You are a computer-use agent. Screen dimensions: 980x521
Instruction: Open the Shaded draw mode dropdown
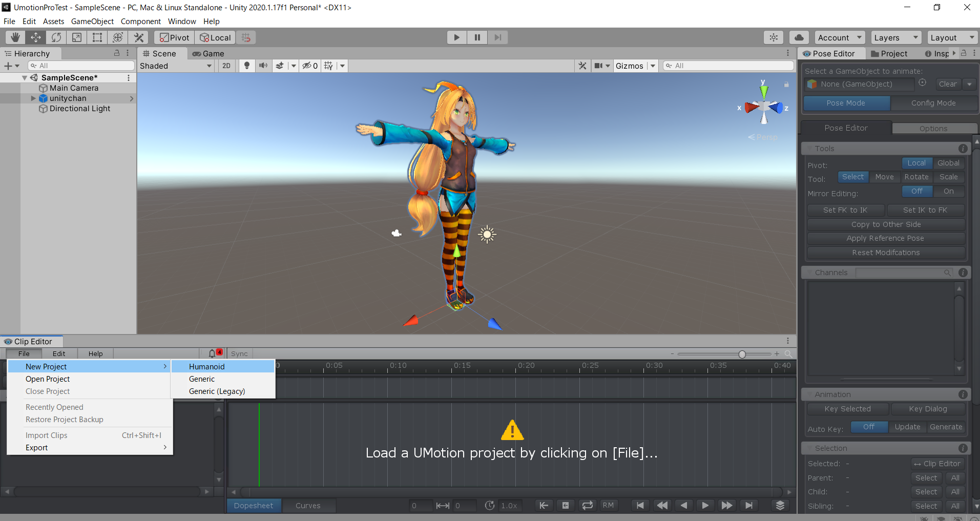(x=176, y=66)
